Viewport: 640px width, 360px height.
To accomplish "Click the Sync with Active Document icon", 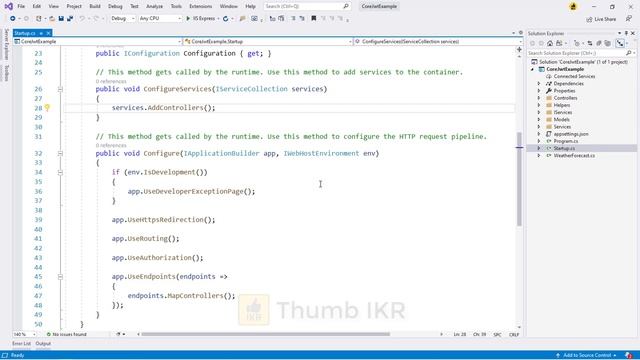I will click(590, 43).
